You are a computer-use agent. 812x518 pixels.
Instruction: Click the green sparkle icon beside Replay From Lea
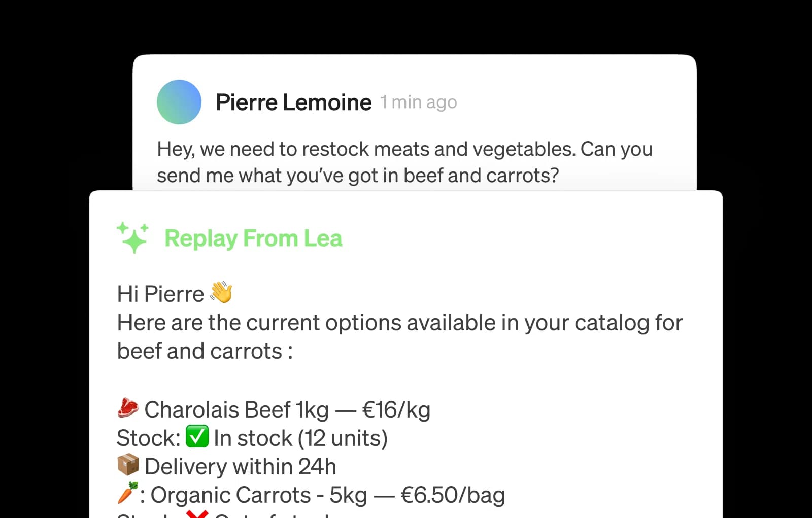[132, 237]
